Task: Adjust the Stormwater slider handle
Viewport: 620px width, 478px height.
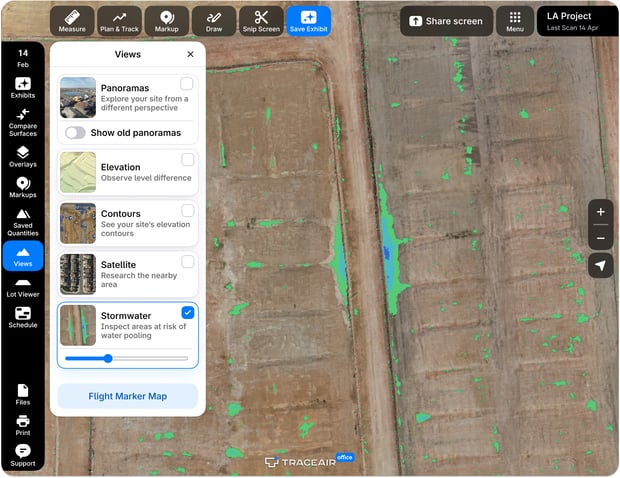Action: coord(108,359)
